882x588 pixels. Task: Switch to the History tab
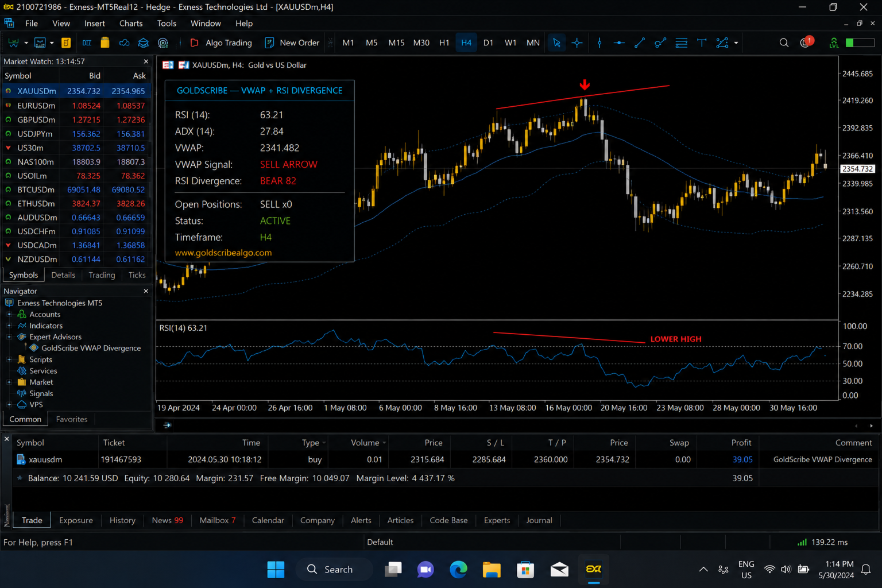(122, 520)
